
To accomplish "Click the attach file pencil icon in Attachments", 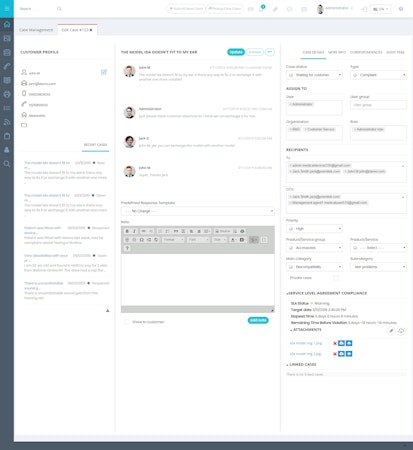I will point(391,330).
